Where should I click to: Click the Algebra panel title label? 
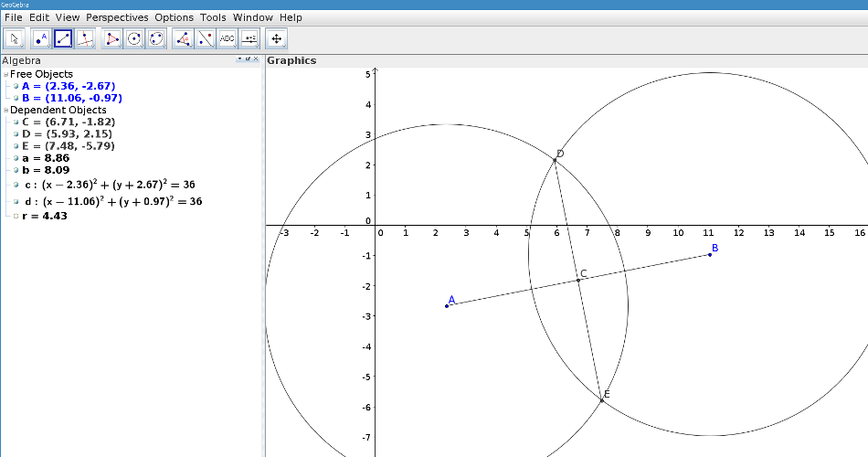[21, 61]
